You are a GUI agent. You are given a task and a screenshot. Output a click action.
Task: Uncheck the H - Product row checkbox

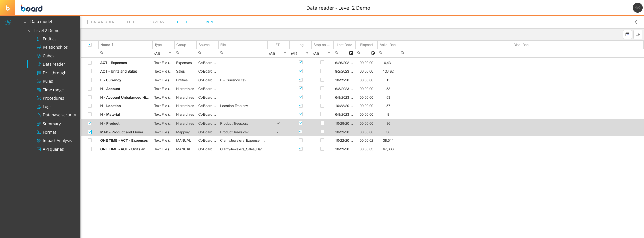[90, 123]
